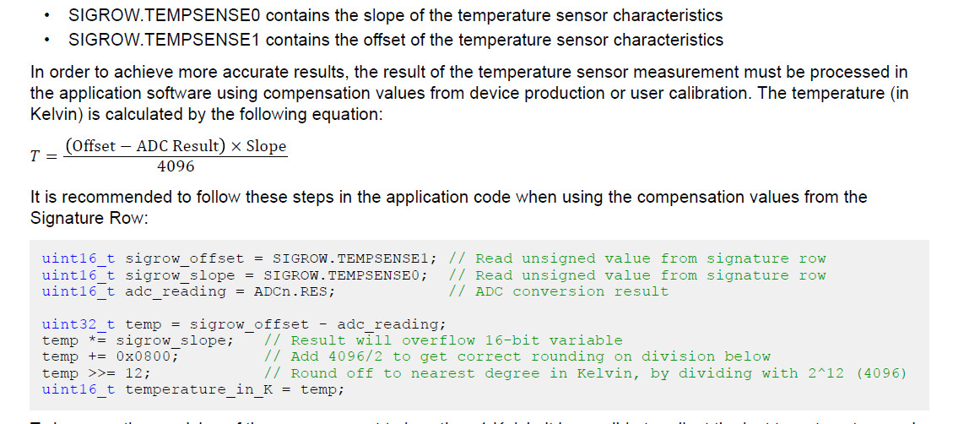
Task: Click the temperature_in_K assignment line
Action: pyautogui.click(x=193, y=390)
